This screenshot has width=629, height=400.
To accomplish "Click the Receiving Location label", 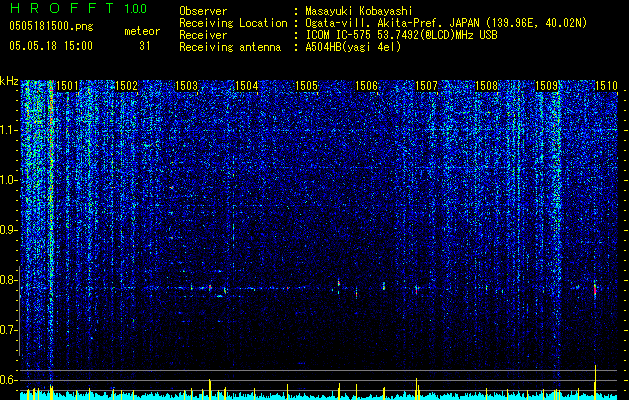I will pos(233,23).
